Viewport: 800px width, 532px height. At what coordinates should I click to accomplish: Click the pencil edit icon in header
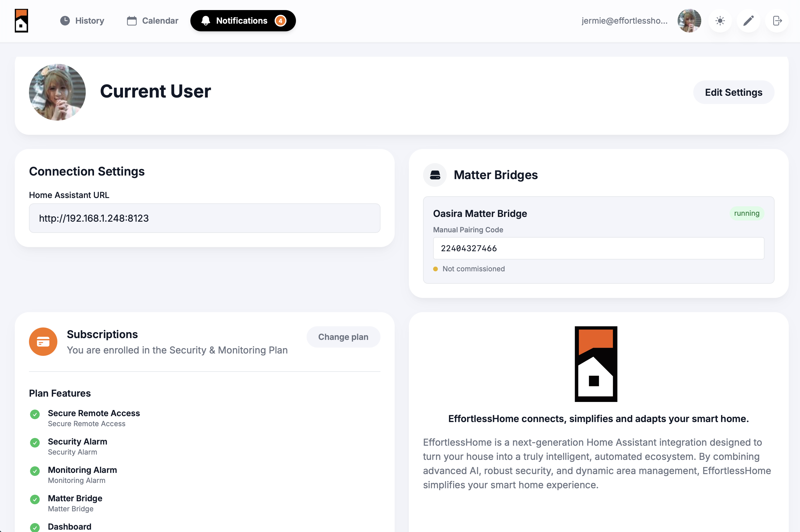click(x=748, y=21)
